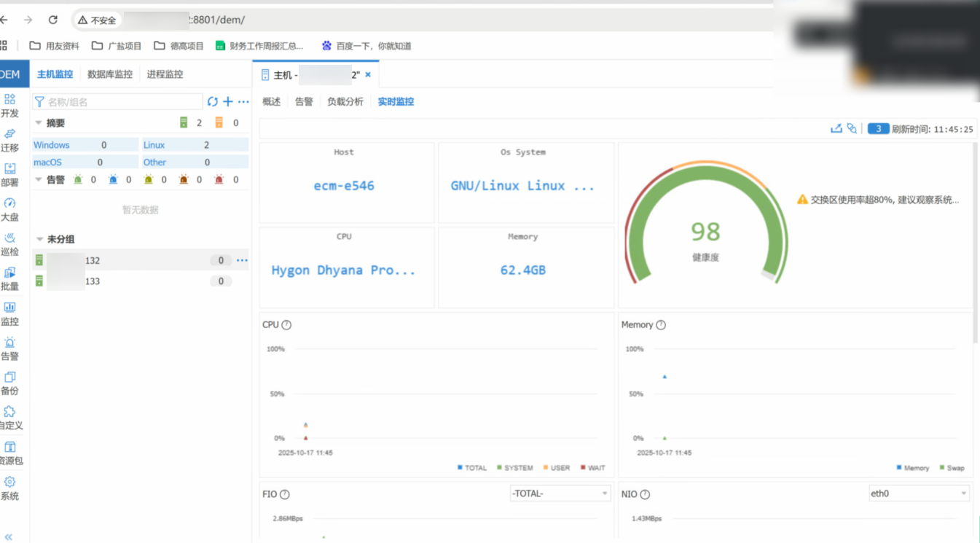980x543 pixels.
Task: Click the Memory chart help icon
Action: pos(661,325)
